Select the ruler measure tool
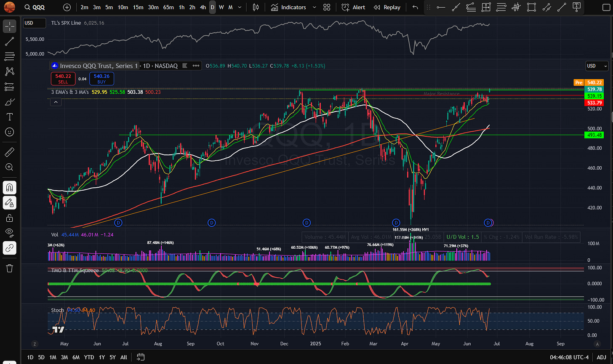Viewport: 613px width, 364px height. tap(9, 152)
